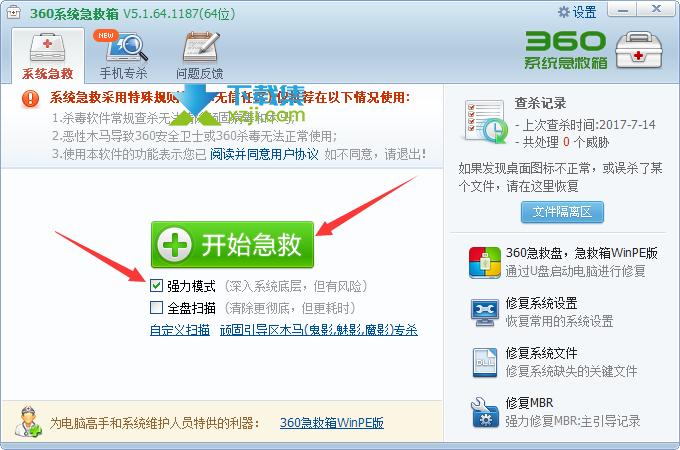
Task: Uncheck the 强力模式 checkbox
Action: tap(156, 286)
